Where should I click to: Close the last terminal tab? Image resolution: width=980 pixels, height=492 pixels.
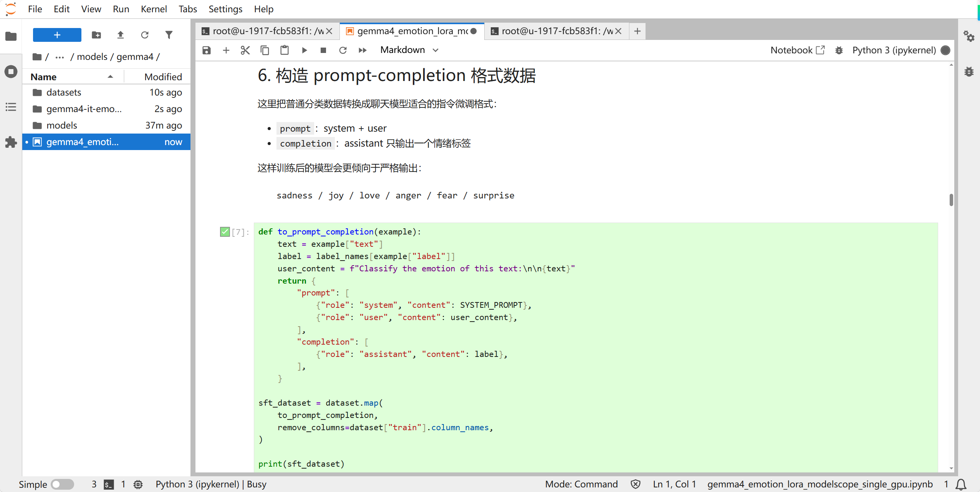pos(618,31)
